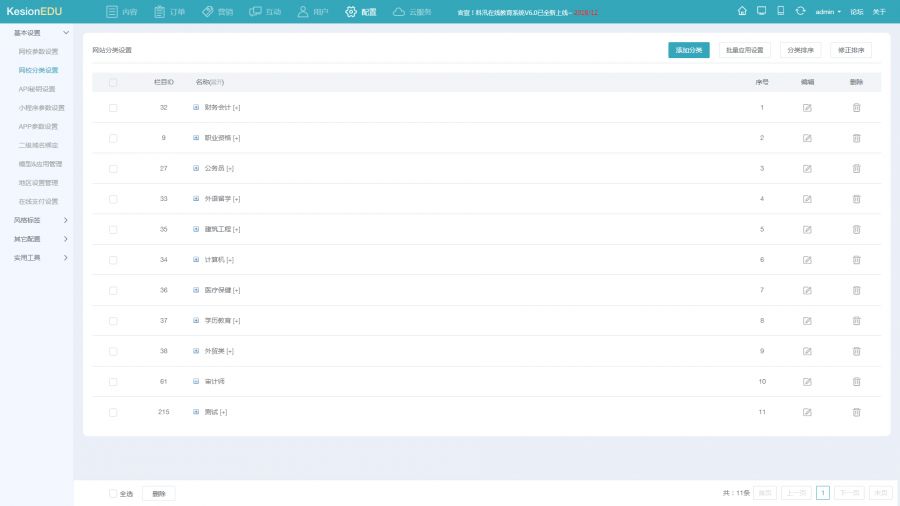Viewport: 900px width, 506px height.
Task: Check the box for row ID 35
Action: click(113, 229)
